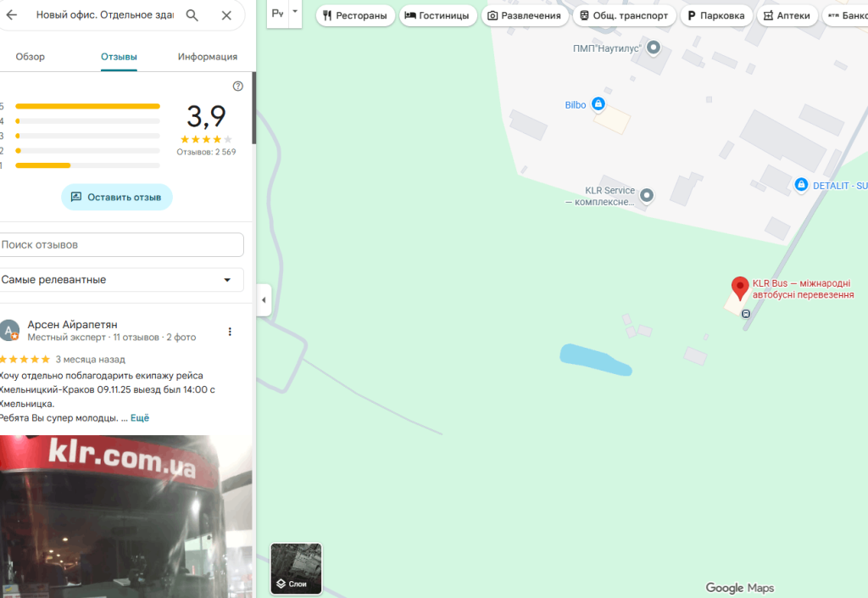Open the Слои layers thumbnail
This screenshot has width=868, height=598.
pos(296,568)
